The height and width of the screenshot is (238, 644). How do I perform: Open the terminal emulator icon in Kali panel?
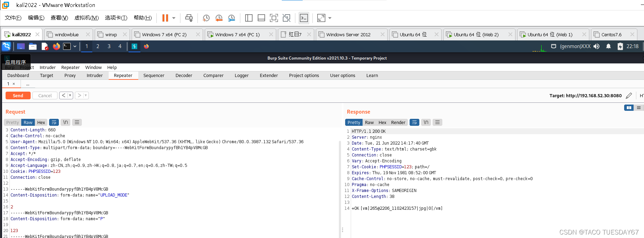pyautogui.click(x=67, y=46)
